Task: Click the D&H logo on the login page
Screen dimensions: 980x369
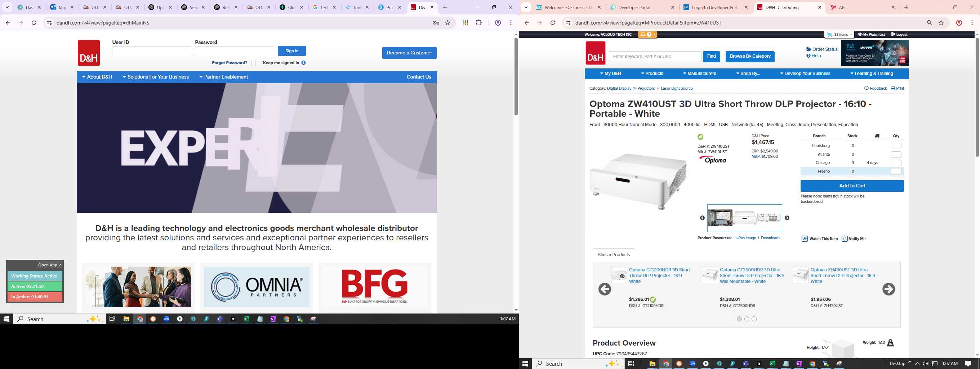Action: coord(89,53)
